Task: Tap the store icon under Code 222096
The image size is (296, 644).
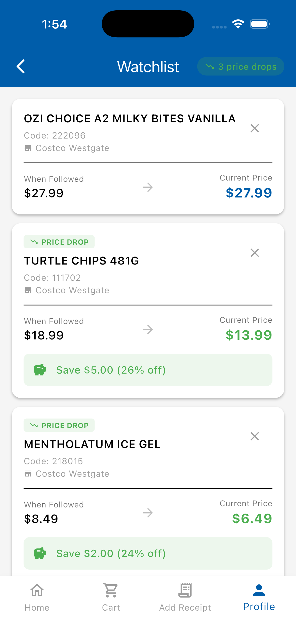Action: 28,148
